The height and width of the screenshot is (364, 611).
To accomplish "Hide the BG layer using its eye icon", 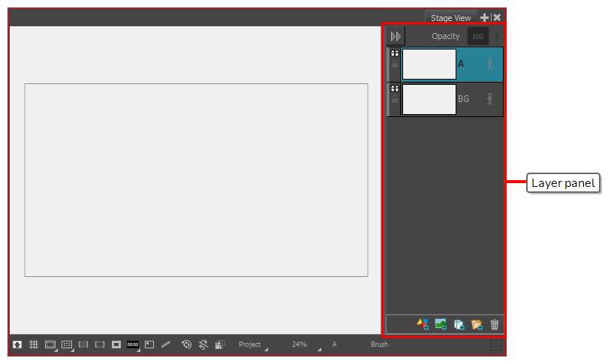I will 395,89.
